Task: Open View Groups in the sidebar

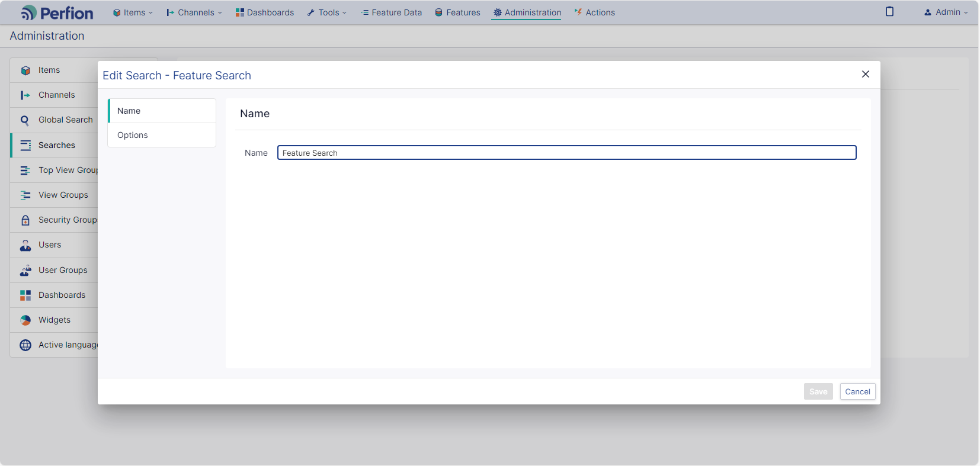Action: [63, 195]
